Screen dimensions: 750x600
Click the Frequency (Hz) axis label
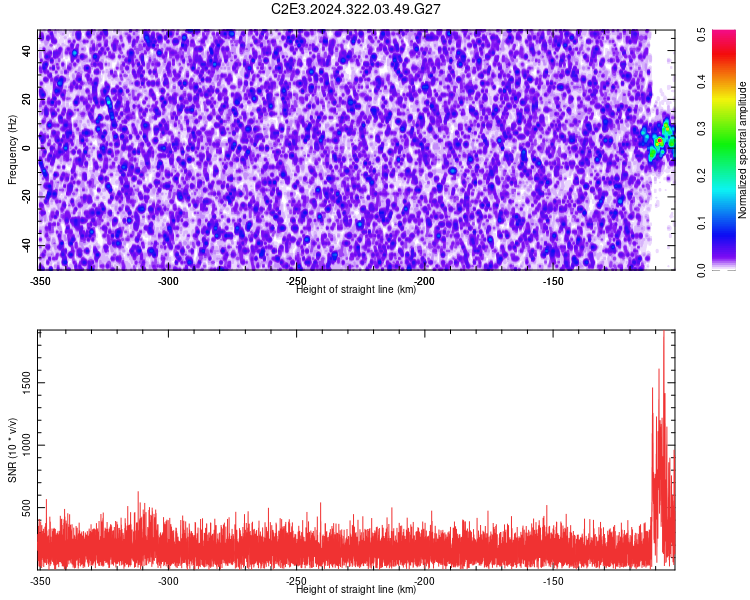click(x=12, y=150)
